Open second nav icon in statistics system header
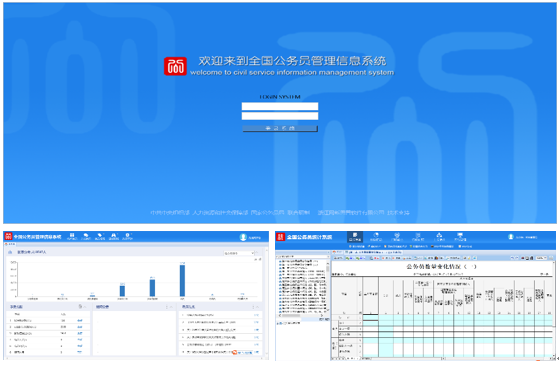The height and width of the screenshot is (365, 559). (x=376, y=237)
